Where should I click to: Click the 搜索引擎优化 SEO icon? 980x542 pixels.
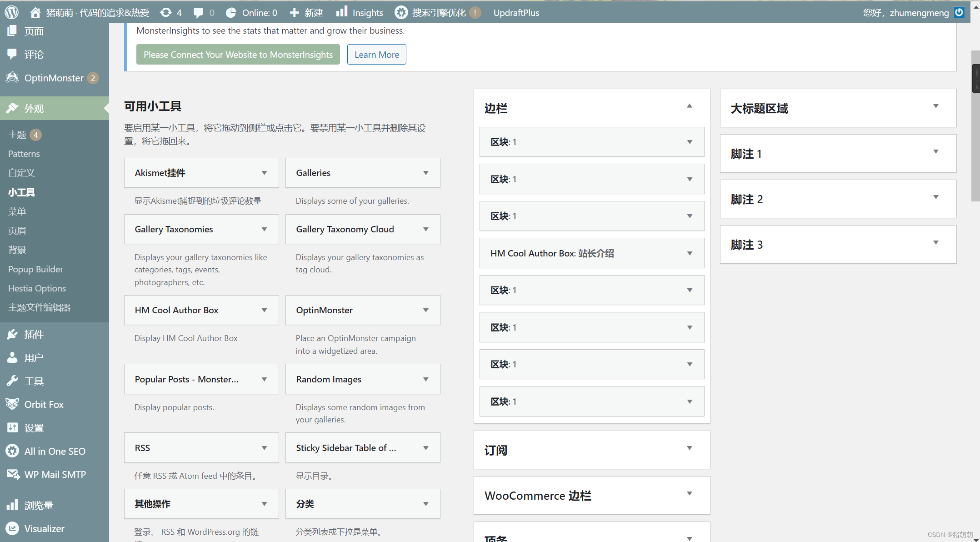coord(400,12)
